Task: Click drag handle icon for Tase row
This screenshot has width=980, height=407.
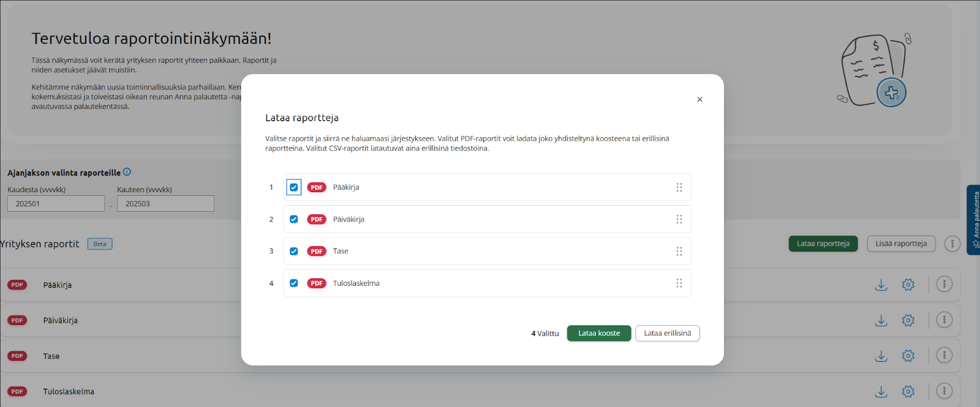Action: tap(679, 251)
